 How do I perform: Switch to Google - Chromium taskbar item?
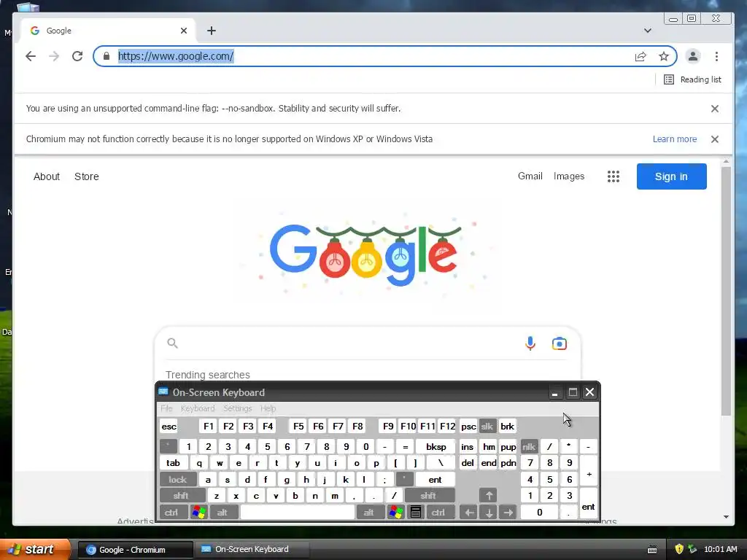pyautogui.click(x=136, y=550)
